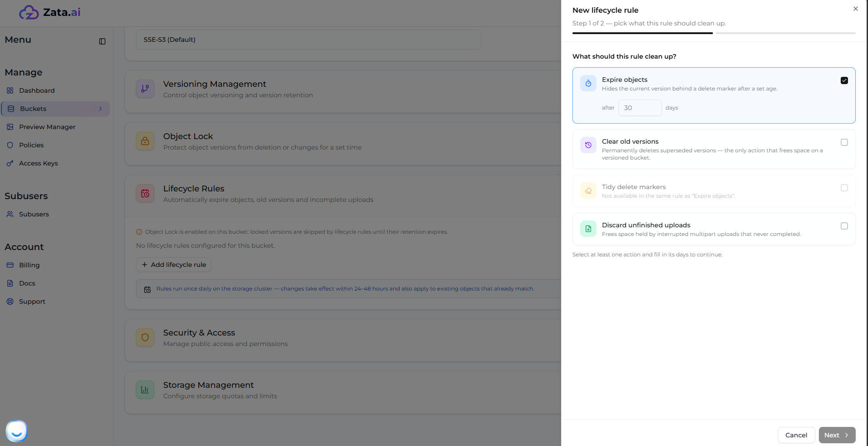The width and height of the screenshot is (868, 446).
Task: Click the Security & Access shield icon
Action: (145, 337)
